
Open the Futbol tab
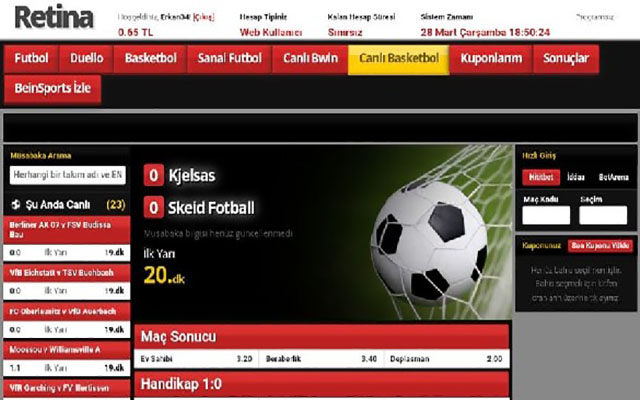click(31, 58)
